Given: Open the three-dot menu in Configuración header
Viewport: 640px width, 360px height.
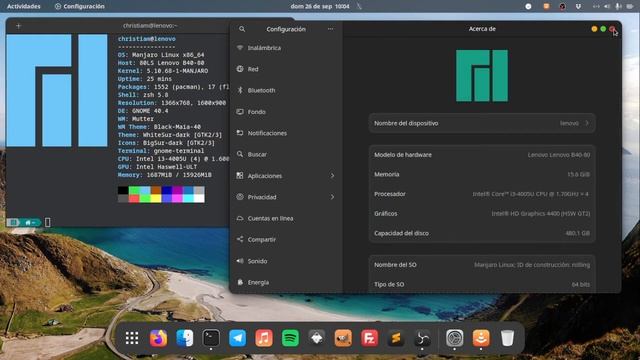Looking at the screenshot, I should 330,29.
